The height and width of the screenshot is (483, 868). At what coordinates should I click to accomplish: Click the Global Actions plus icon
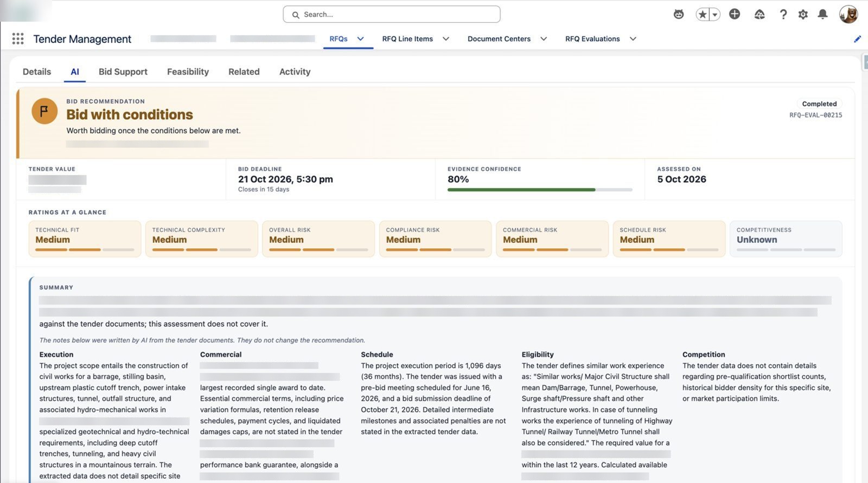click(x=735, y=14)
